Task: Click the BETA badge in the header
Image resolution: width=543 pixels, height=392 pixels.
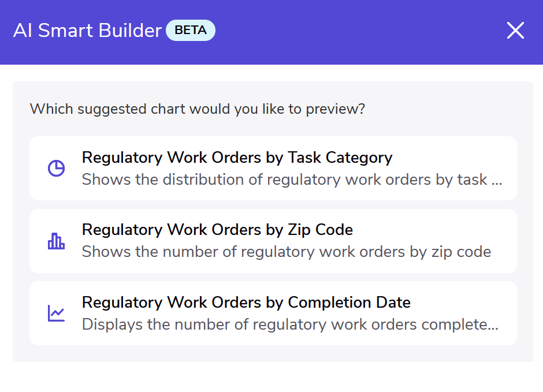Action: [x=191, y=31]
